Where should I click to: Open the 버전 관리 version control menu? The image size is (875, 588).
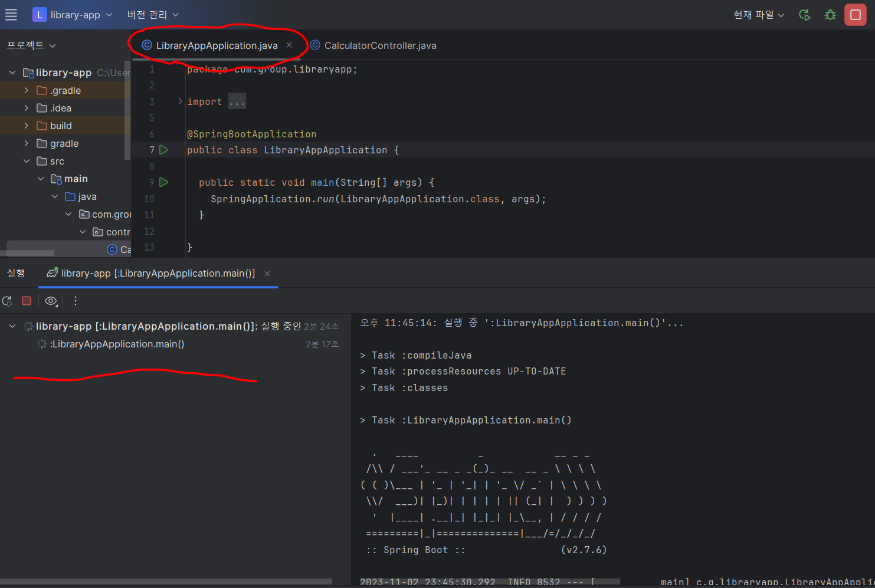coord(153,15)
